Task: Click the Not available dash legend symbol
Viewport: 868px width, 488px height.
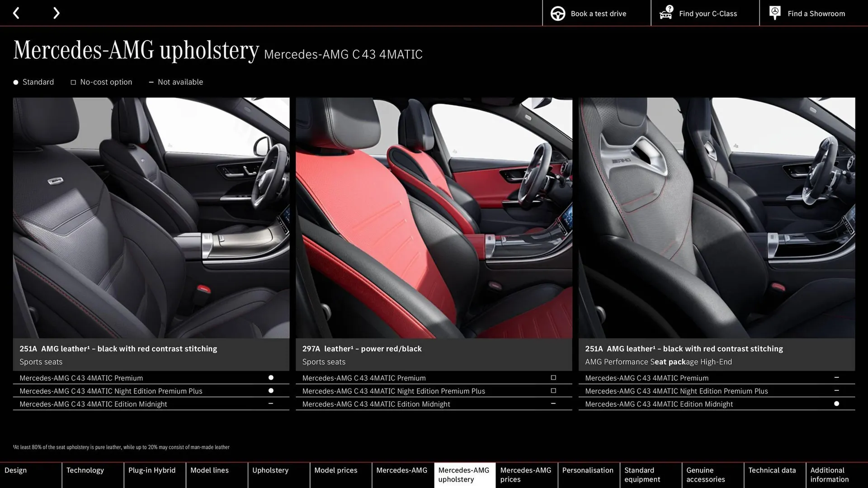Action: click(x=151, y=82)
